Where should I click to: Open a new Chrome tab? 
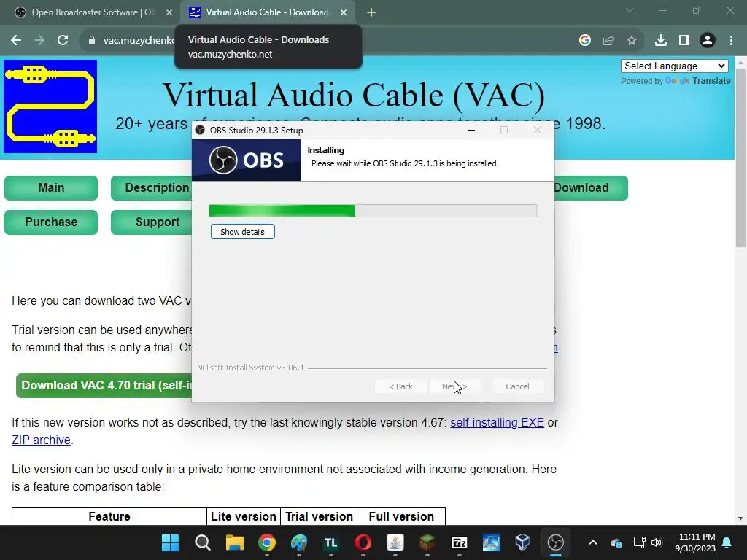point(371,12)
